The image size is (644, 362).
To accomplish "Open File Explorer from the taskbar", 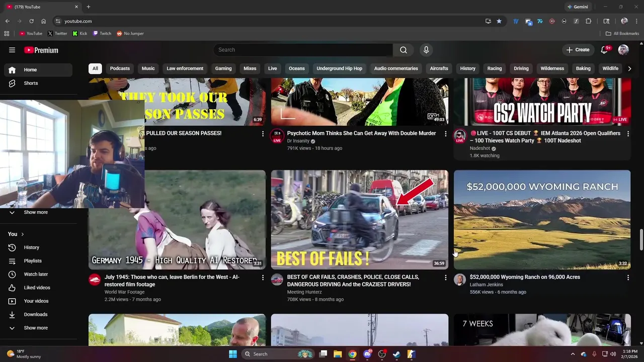I will (338, 354).
